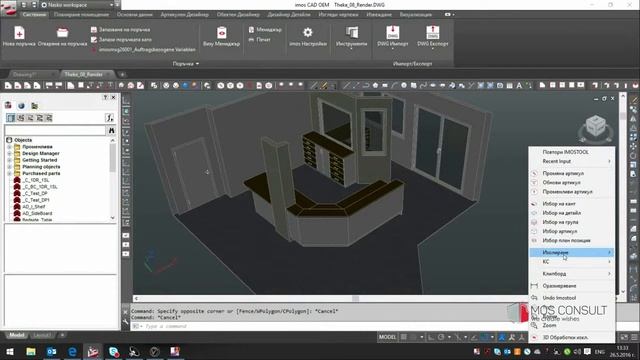This screenshot has width=640, height=360.
Task: Expand the Getting Started folder
Action: [9, 160]
